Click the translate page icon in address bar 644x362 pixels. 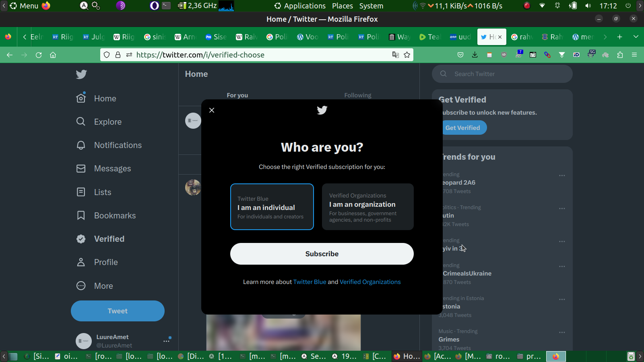pyautogui.click(x=396, y=55)
